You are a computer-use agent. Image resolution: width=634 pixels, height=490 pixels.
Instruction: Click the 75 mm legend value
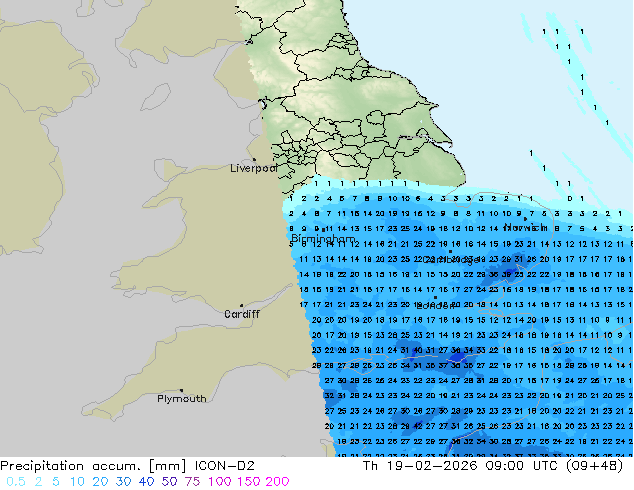tap(192, 482)
